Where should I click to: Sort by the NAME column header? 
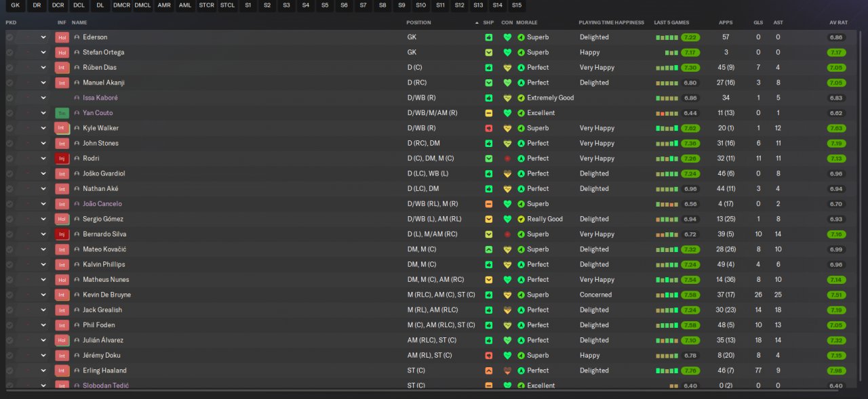79,22
